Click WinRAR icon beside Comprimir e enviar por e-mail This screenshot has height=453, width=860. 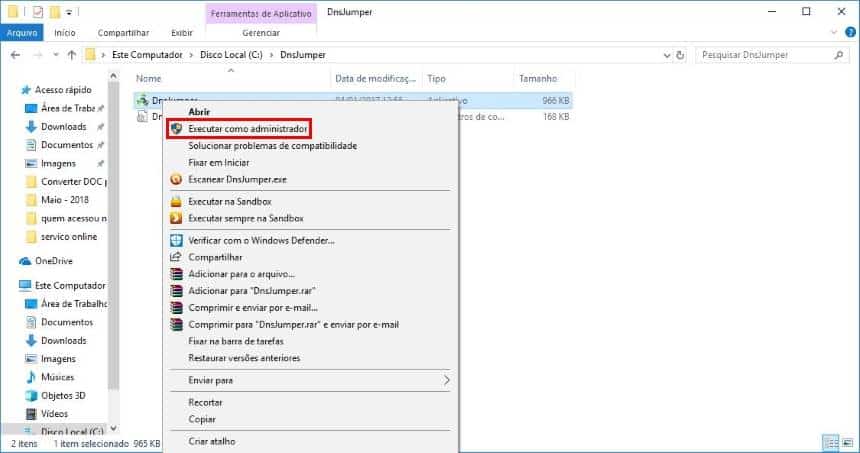176,308
